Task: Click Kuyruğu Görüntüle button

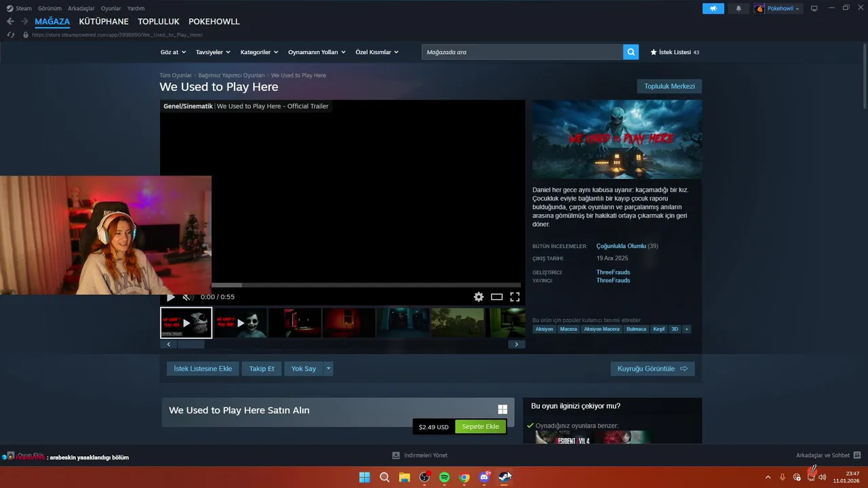Action: pos(652,369)
